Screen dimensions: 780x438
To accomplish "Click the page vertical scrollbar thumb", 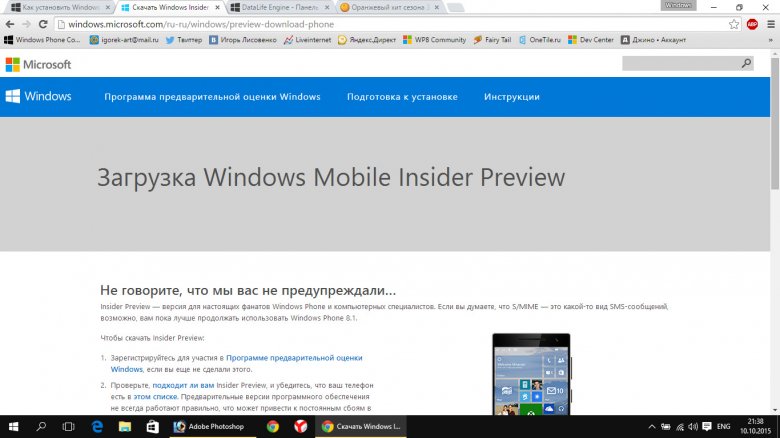I will 775,123.
